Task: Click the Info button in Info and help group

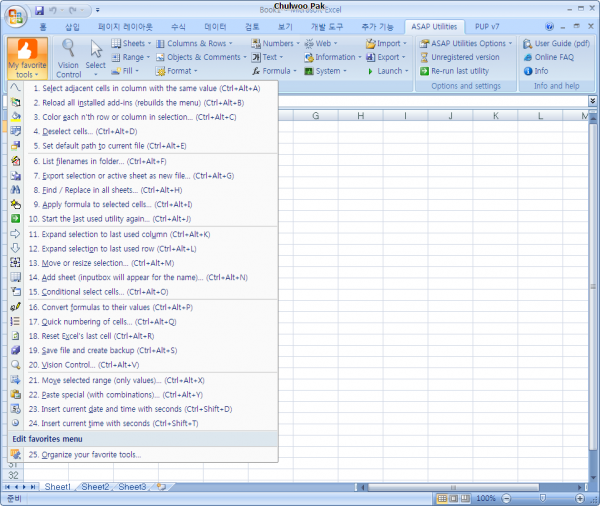Action: pos(536,71)
